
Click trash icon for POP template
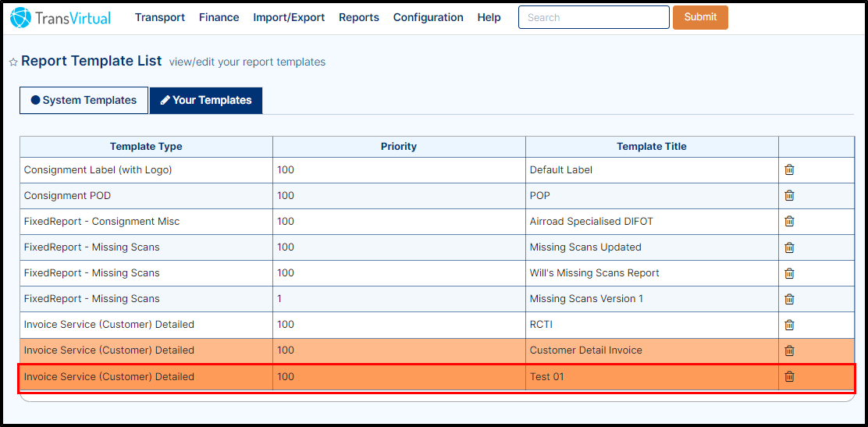pos(789,195)
